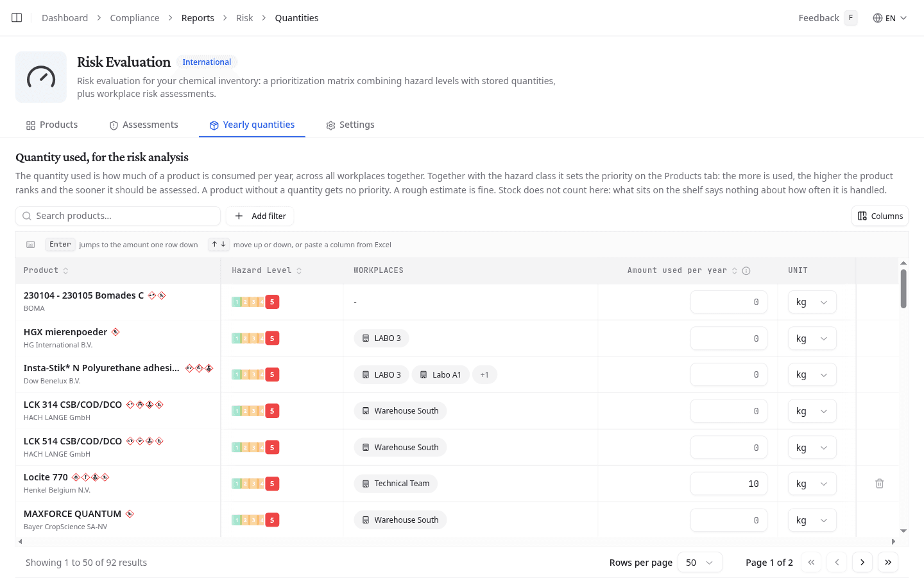Open unit dropdown for HGX mierenpoeder

812,338
